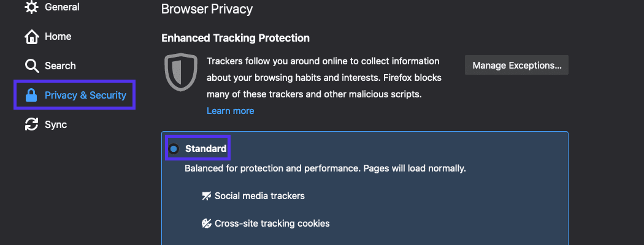Follow the Learn more link
644x245 pixels.
[230, 111]
